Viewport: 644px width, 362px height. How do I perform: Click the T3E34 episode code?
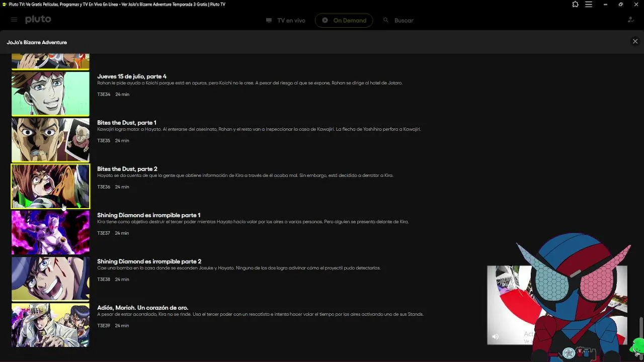click(104, 95)
